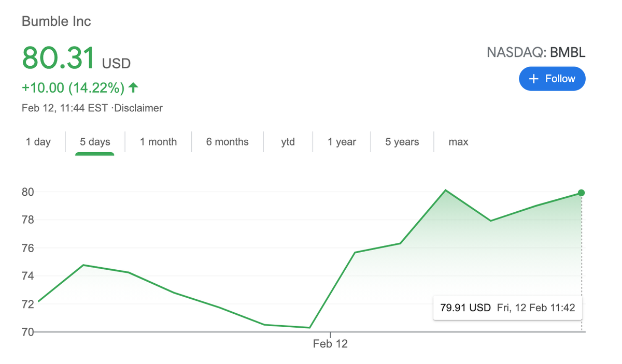Click the NASDAQ: BMBL ticker label
Viewport: 622px width, 364px height.
click(535, 52)
